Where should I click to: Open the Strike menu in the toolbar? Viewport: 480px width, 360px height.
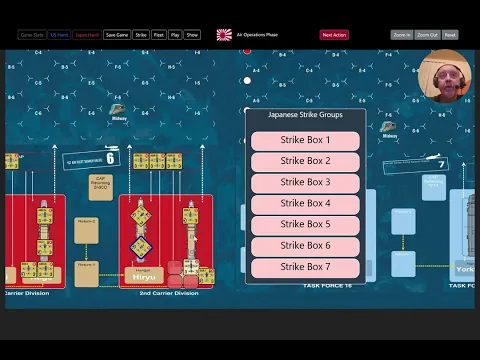141,35
